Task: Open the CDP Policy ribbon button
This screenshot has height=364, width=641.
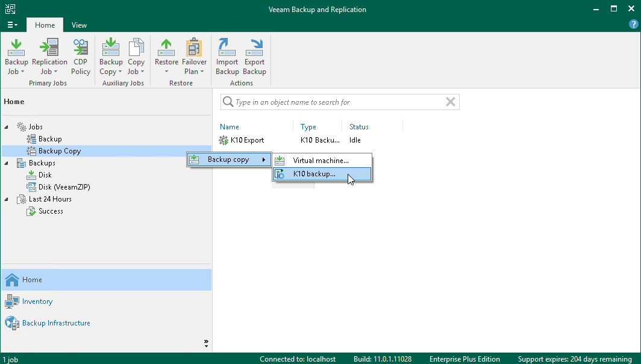Action: (x=81, y=57)
